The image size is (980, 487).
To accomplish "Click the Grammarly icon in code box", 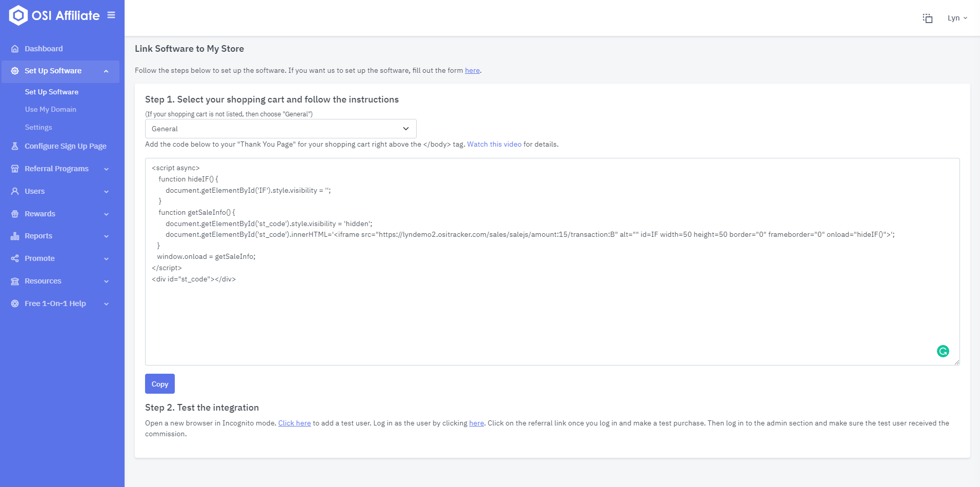I will (943, 351).
